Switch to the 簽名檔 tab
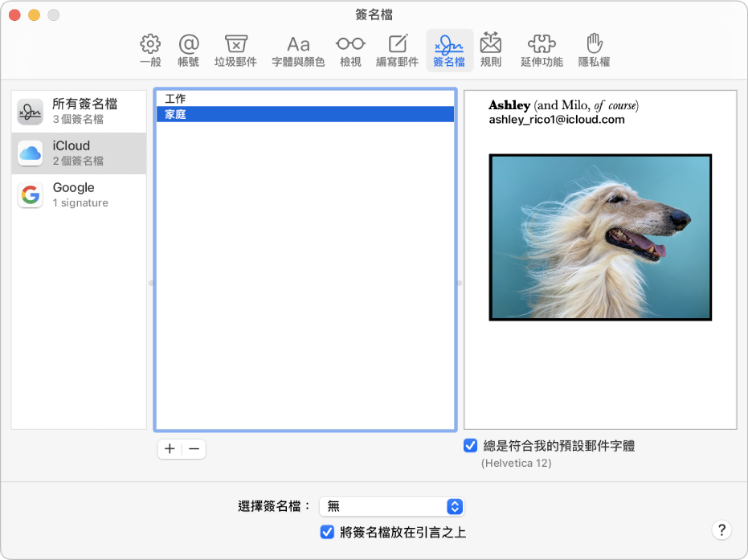The width and height of the screenshot is (748, 560). click(x=448, y=50)
